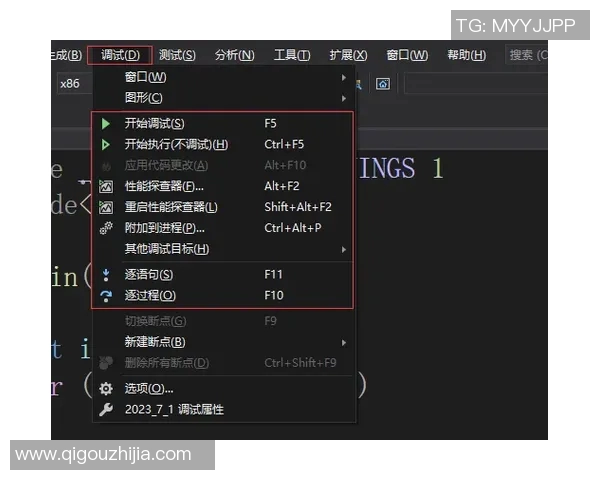The width and height of the screenshot is (600, 480).
Task: Click the attach to process gears icon
Action: point(106,228)
